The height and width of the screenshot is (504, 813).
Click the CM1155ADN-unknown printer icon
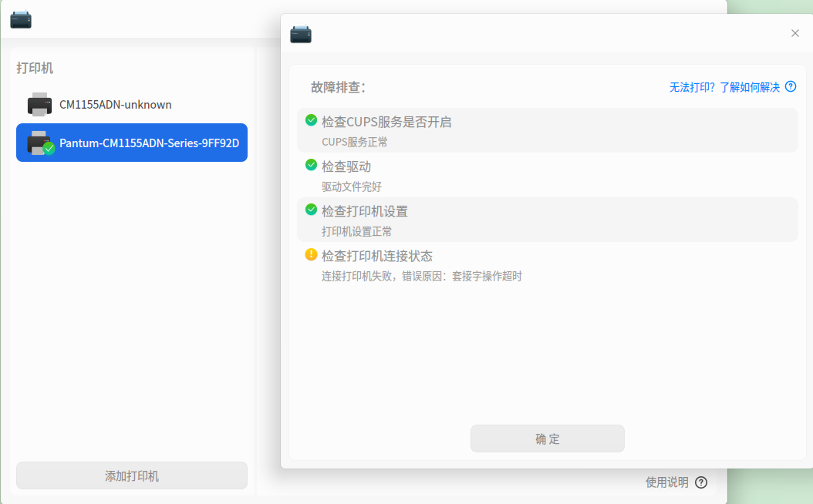click(x=39, y=105)
